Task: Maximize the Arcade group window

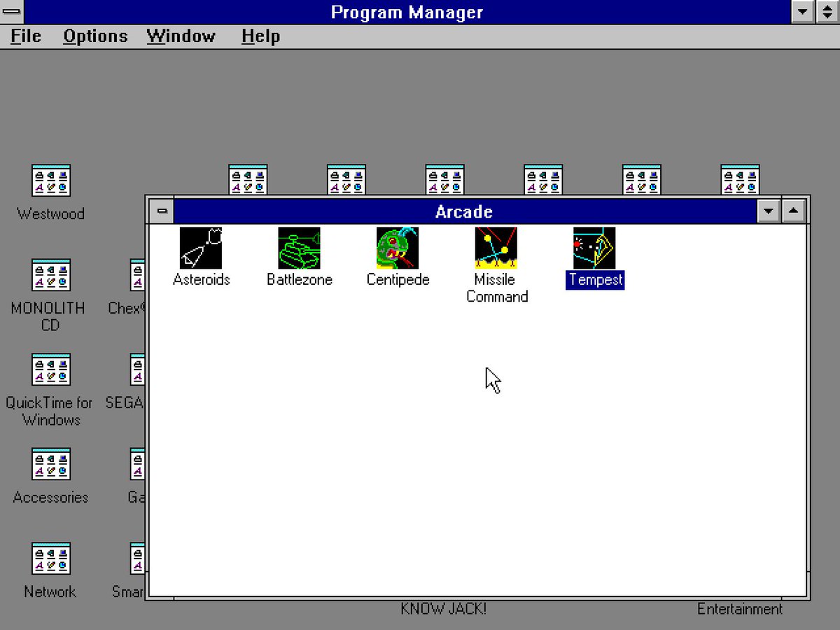Action: pyautogui.click(x=793, y=211)
